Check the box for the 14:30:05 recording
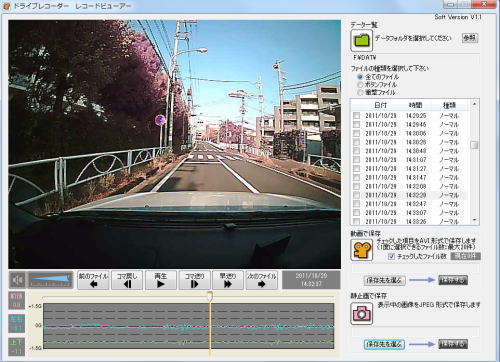 (x=356, y=133)
